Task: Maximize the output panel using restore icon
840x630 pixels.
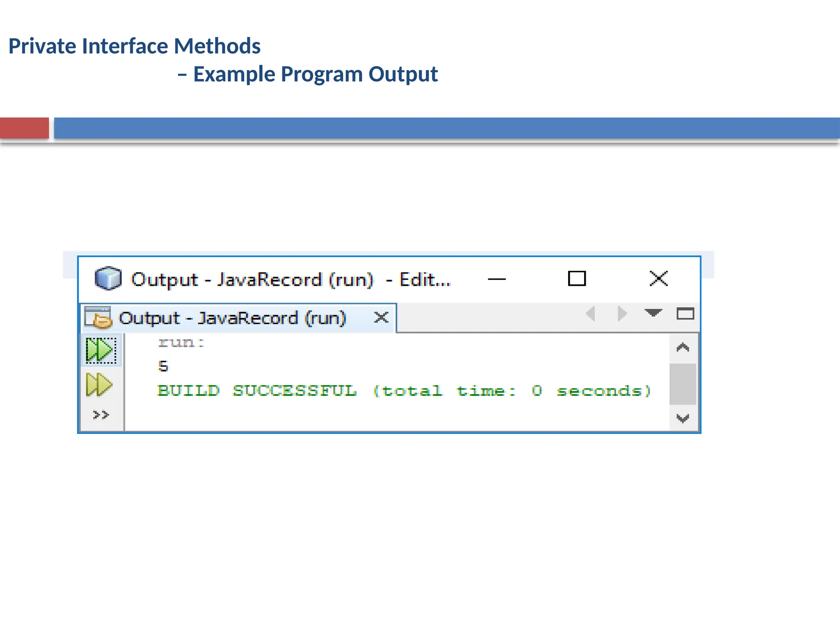Action: 685,314
